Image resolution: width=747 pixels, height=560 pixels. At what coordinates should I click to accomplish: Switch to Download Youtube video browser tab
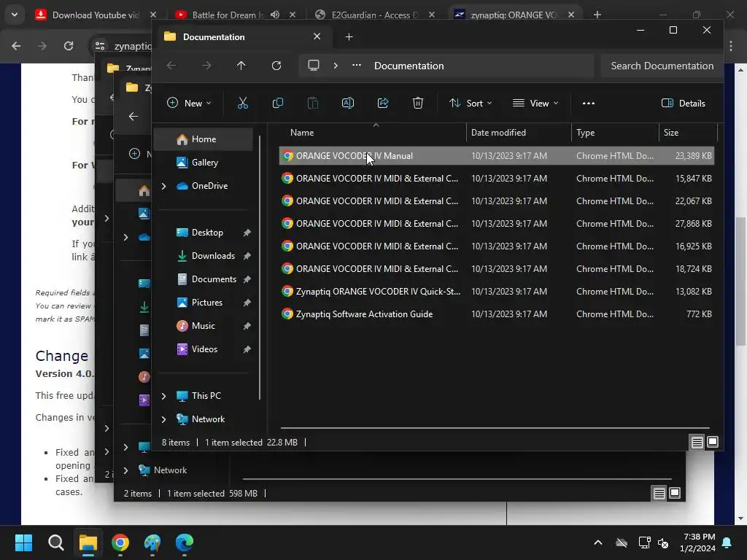[96, 15]
